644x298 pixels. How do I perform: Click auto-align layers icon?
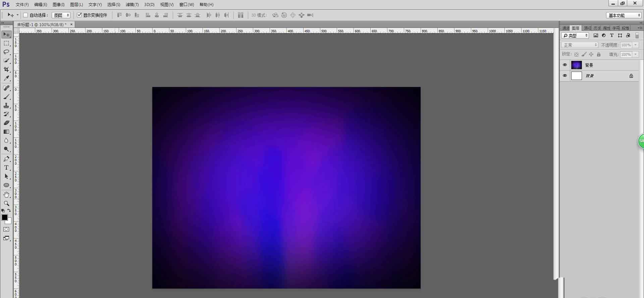(x=240, y=15)
